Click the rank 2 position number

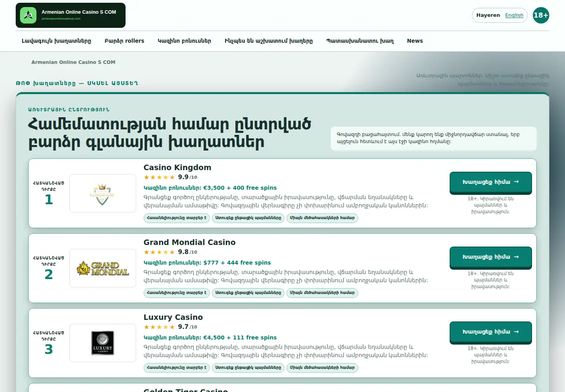click(49, 274)
